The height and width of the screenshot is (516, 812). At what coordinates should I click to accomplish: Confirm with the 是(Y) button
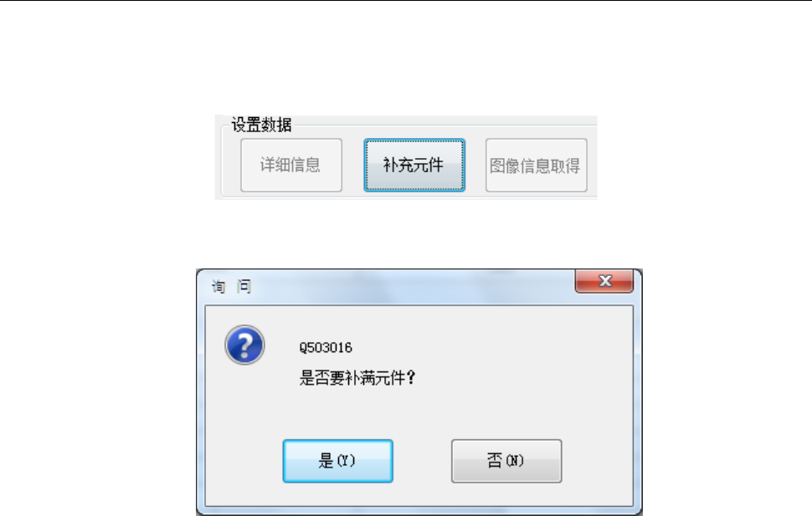[x=337, y=461]
